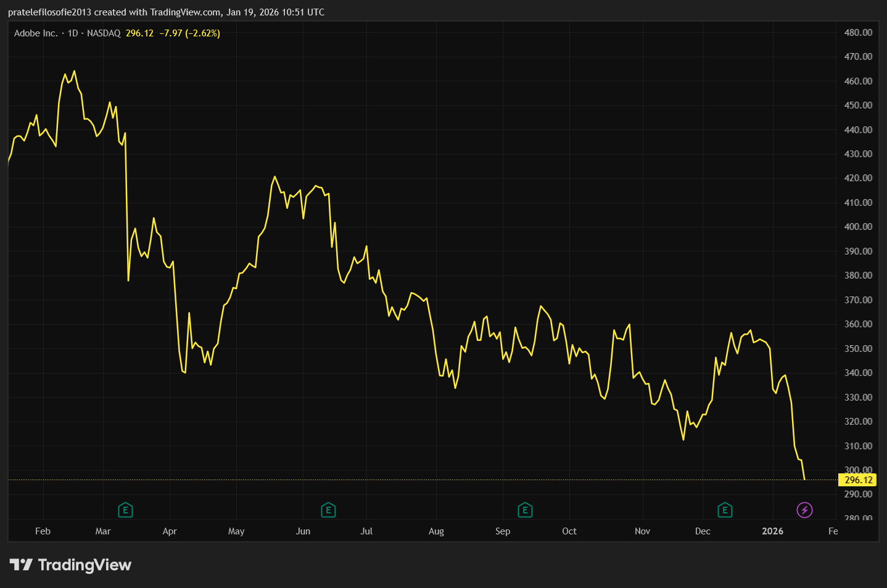Click the Adobe Inc. symbol title

click(36, 33)
